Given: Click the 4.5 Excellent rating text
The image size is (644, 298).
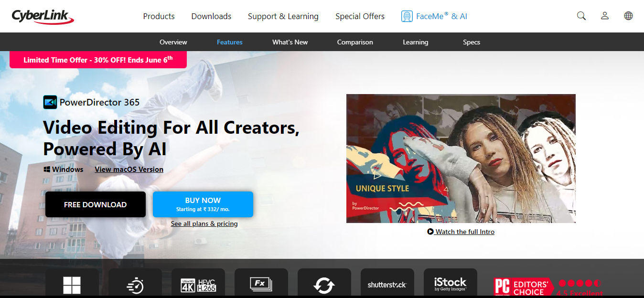Looking at the screenshot, I should [x=580, y=294].
